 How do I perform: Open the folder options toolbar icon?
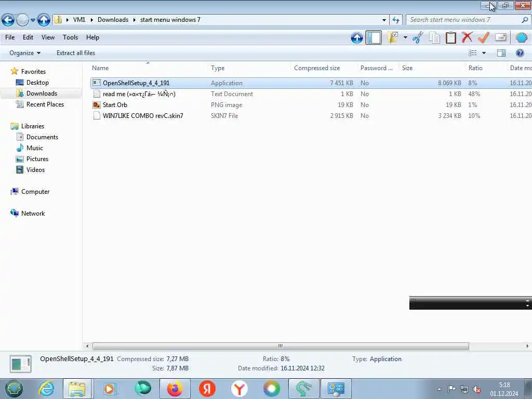393,37
